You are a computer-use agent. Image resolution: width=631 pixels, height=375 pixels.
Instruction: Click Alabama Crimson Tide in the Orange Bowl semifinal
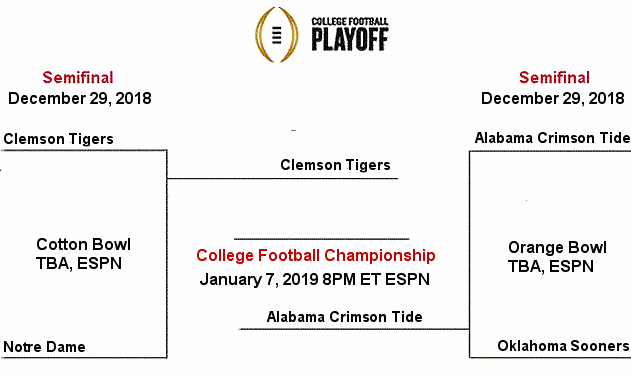pyautogui.click(x=552, y=138)
